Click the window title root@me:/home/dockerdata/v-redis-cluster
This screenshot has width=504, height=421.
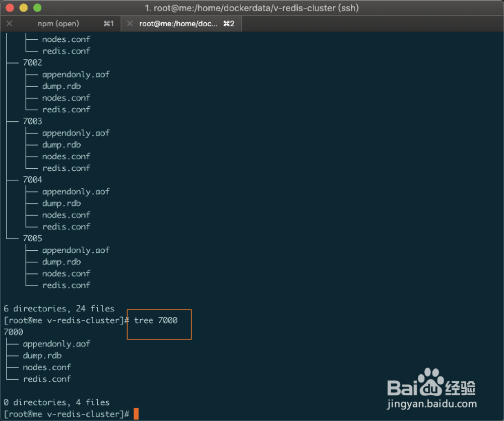252,8
